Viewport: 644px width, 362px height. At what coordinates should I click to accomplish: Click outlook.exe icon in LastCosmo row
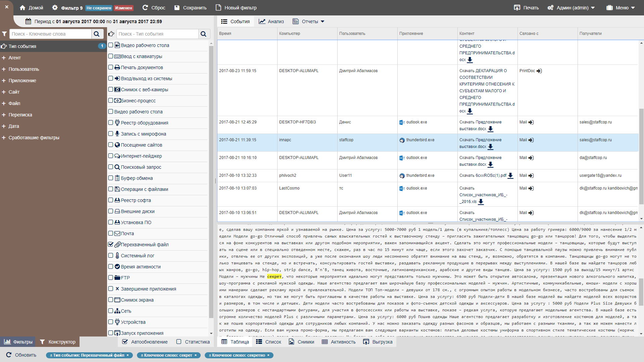(402, 189)
